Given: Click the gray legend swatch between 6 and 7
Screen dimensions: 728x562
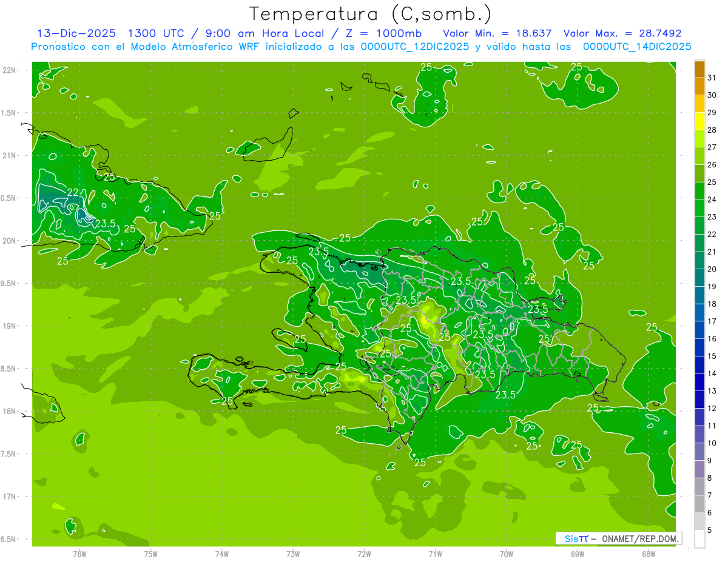Looking at the screenshot, I should [x=699, y=504].
